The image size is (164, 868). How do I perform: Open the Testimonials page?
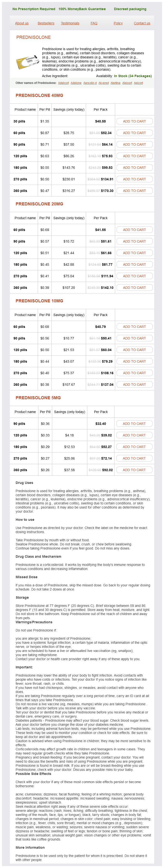70,23
